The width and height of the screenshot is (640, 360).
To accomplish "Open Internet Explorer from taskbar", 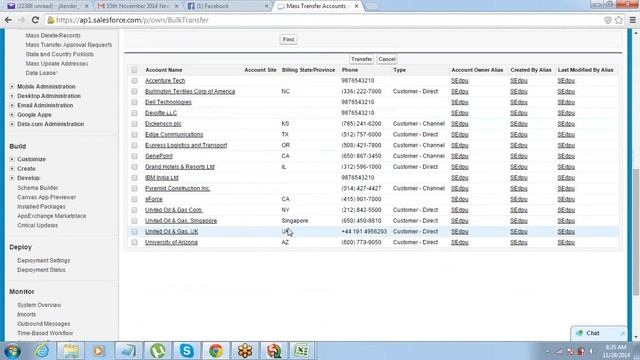I will pos(42,351).
